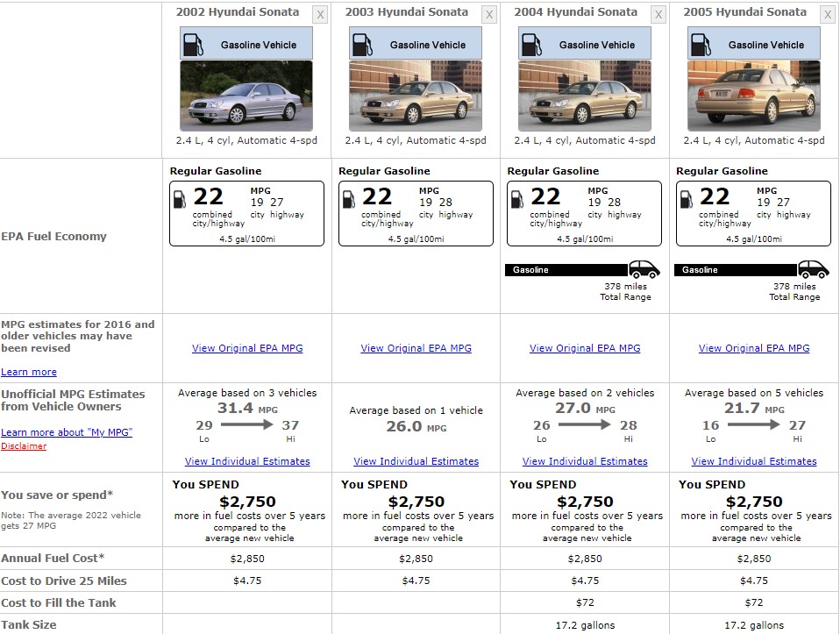Screen dimensions: 840x634
Task: View Original EPA MPG for 2004 Sonata
Action: (585, 348)
